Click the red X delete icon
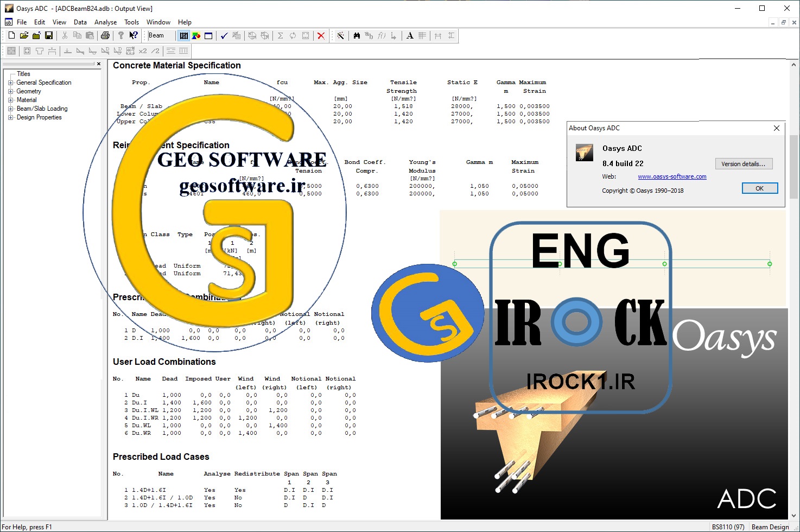Viewport: 800px width, 532px height. pyautogui.click(x=321, y=36)
